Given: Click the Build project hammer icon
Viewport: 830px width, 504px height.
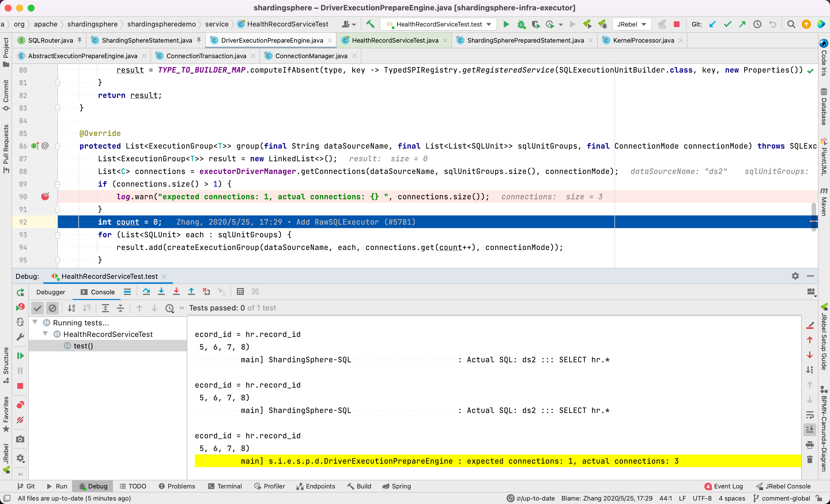Looking at the screenshot, I should [x=370, y=24].
